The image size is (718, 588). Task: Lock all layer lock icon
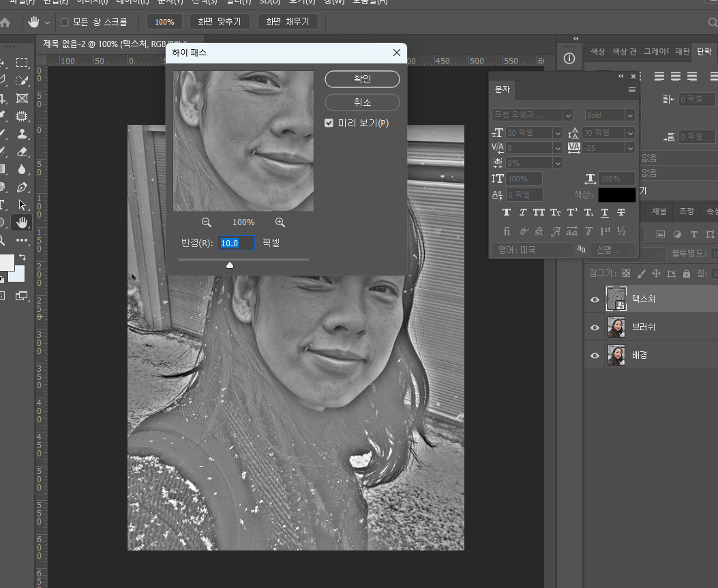pyautogui.click(x=687, y=274)
